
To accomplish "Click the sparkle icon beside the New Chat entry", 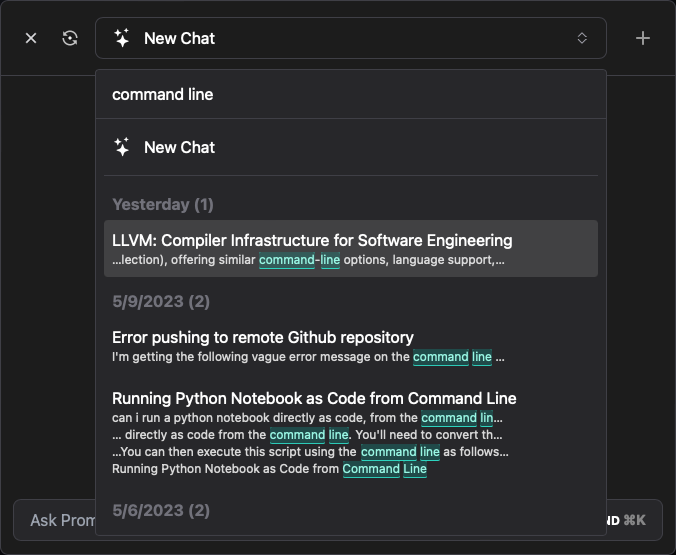I will click(122, 147).
